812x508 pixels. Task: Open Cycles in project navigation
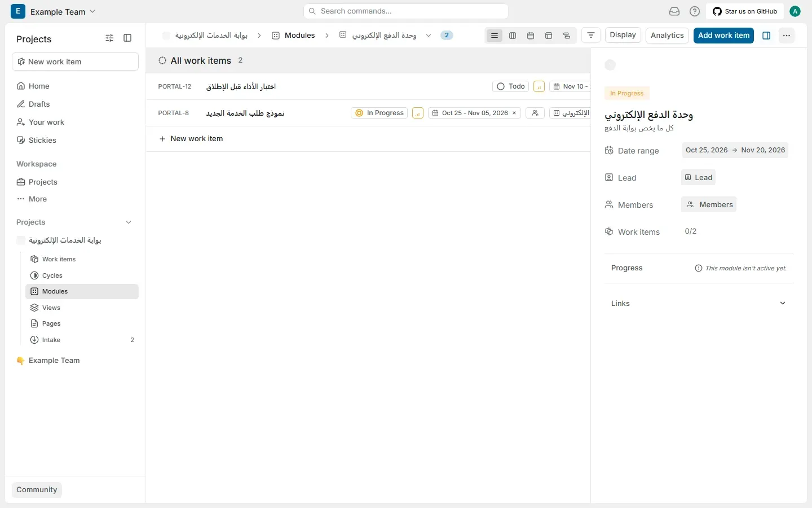[x=82, y=275]
